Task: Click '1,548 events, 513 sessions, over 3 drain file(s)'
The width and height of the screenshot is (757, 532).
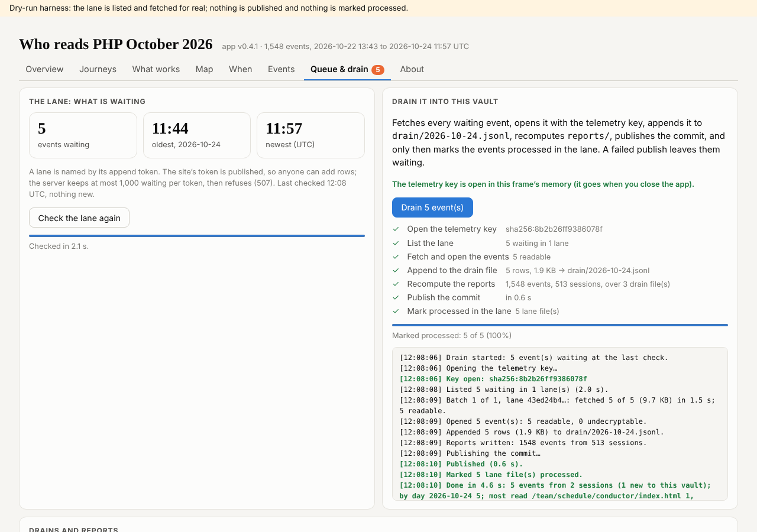Action: point(588,284)
